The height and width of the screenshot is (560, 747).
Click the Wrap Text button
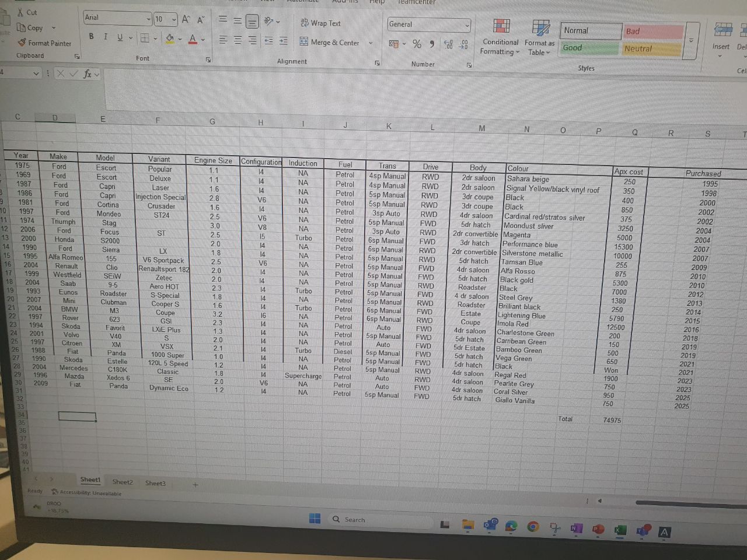pos(320,23)
